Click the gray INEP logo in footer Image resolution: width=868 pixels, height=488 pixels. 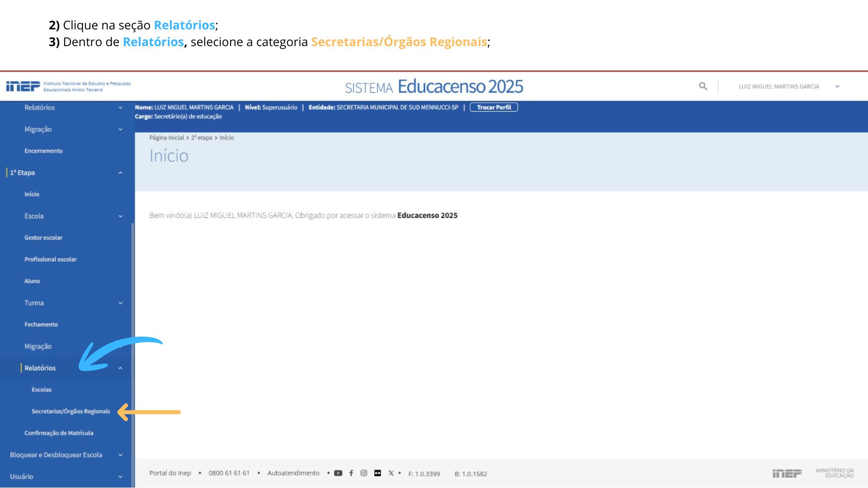[x=787, y=473]
